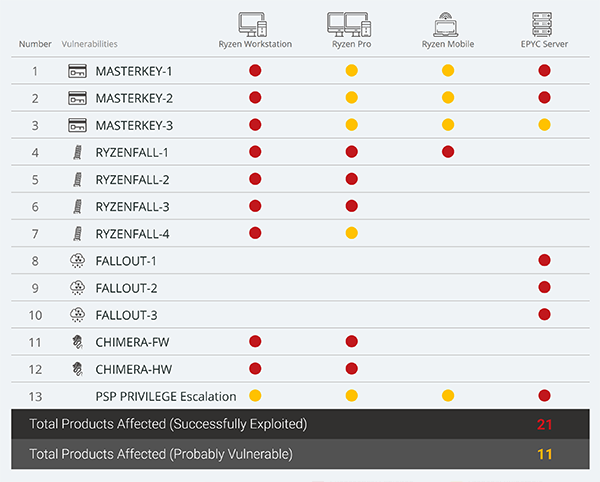Select the CHIMERA-FW vulnerability name
The height and width of the screenshot is (482, 600).
[x=132, y=342]
